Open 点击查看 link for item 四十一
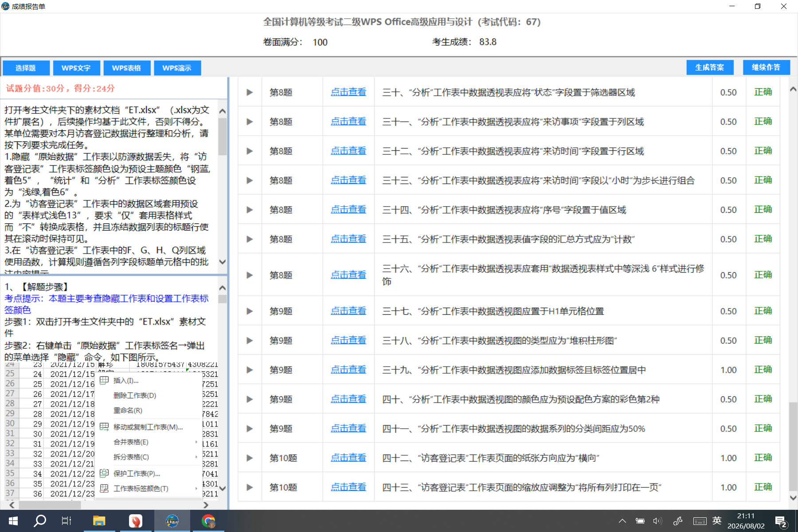 (x=348, y=429)
